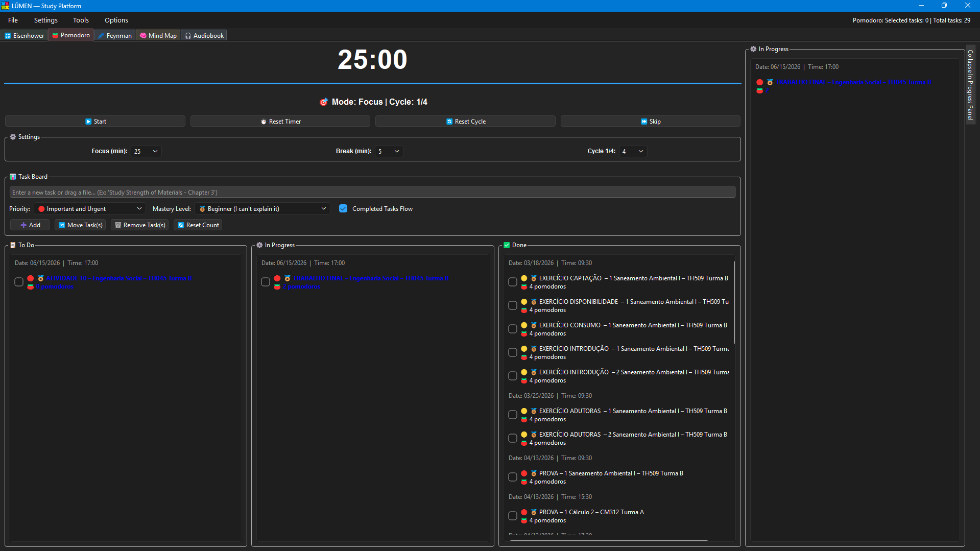Click the horizontal scrollbar of the Done list

(x=608, y=539)
